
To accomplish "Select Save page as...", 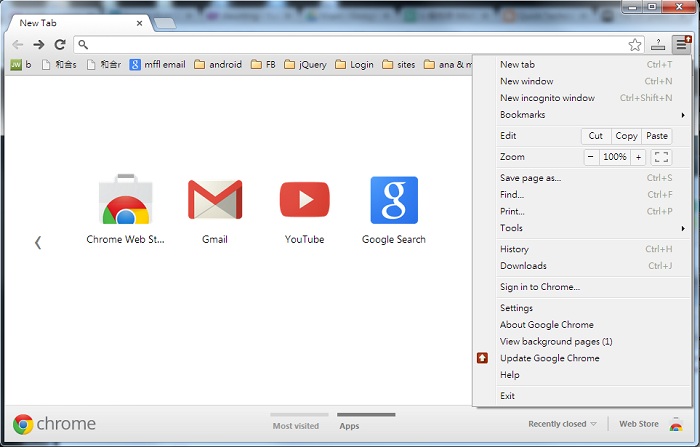I will pos(593,178).
